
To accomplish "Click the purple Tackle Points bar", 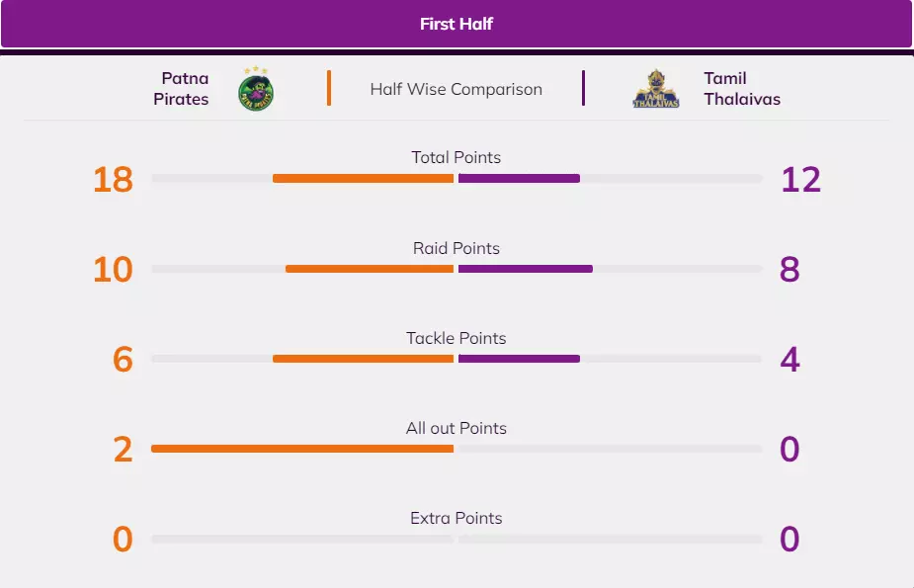I will tap(519, 359).
